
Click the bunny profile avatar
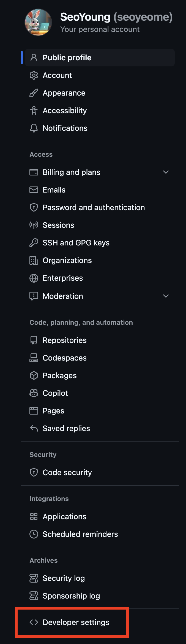(x=38, y=22)
